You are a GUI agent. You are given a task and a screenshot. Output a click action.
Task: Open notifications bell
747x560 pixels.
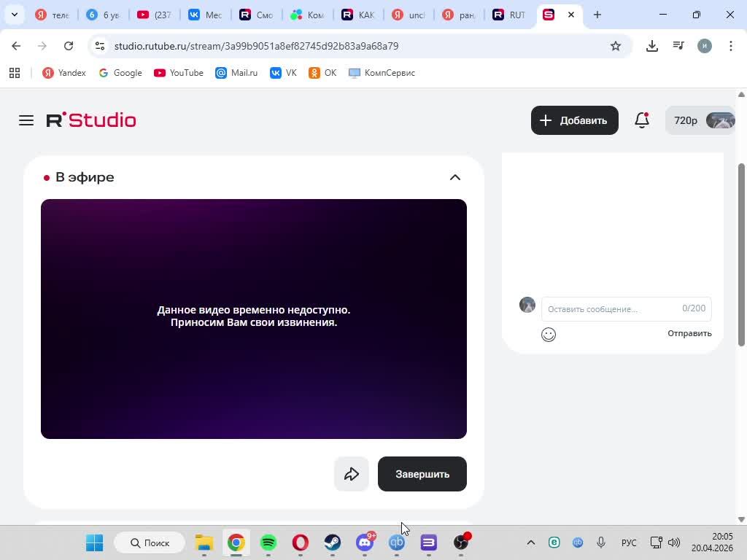642,120
